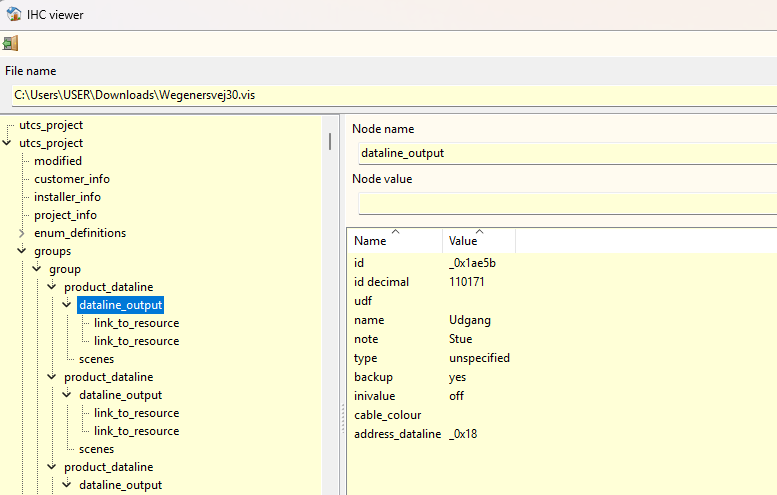
Task: Click the IHC viewer application icon
Action: [x=13, y=14]
